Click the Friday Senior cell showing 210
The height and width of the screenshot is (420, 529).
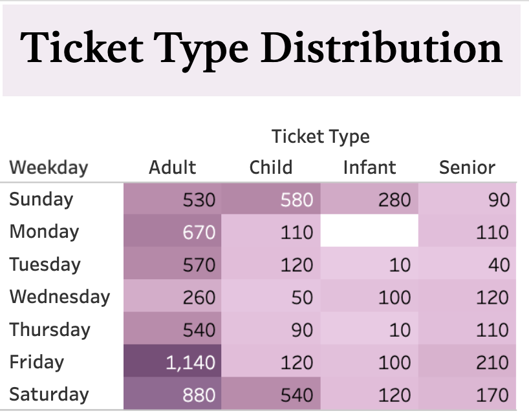coord(468,361)
